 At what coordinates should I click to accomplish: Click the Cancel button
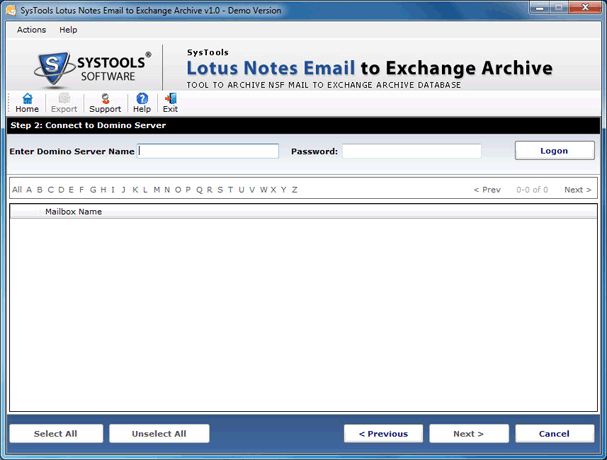(554, 434)
